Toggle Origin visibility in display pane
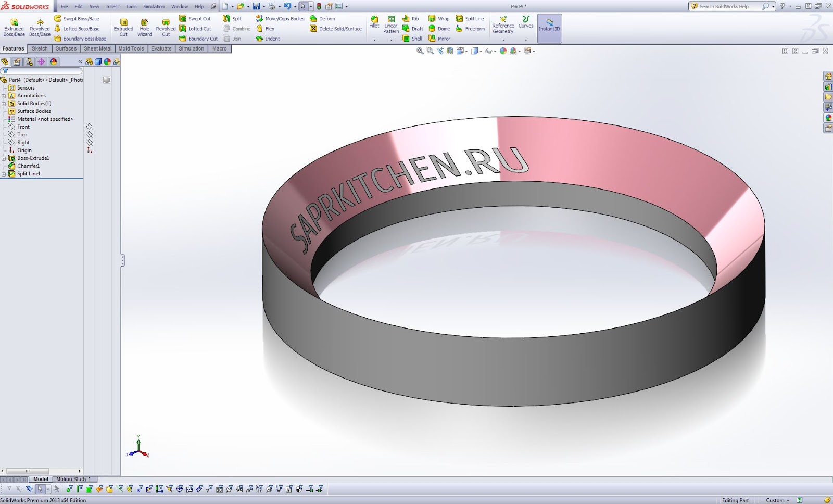The width and height of the screenshot is (833, 504). [89, 150]
